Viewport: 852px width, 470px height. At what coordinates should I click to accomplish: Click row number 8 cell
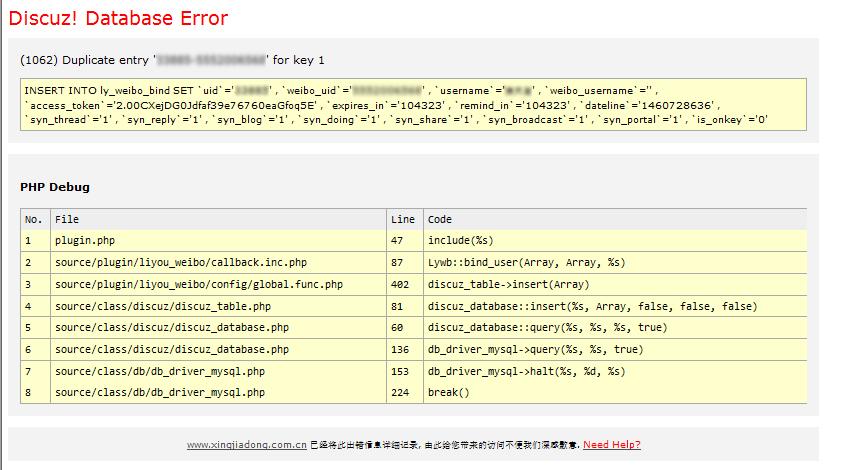[35, 392]
